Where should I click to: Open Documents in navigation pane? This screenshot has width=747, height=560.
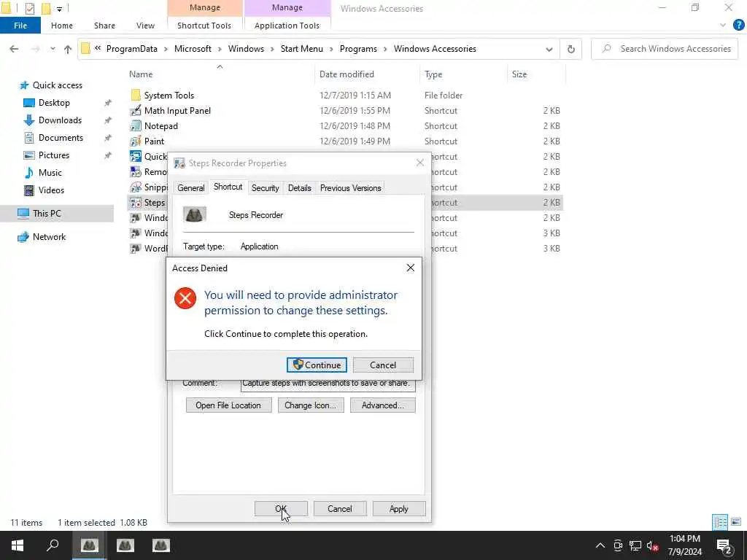point(61,138)
